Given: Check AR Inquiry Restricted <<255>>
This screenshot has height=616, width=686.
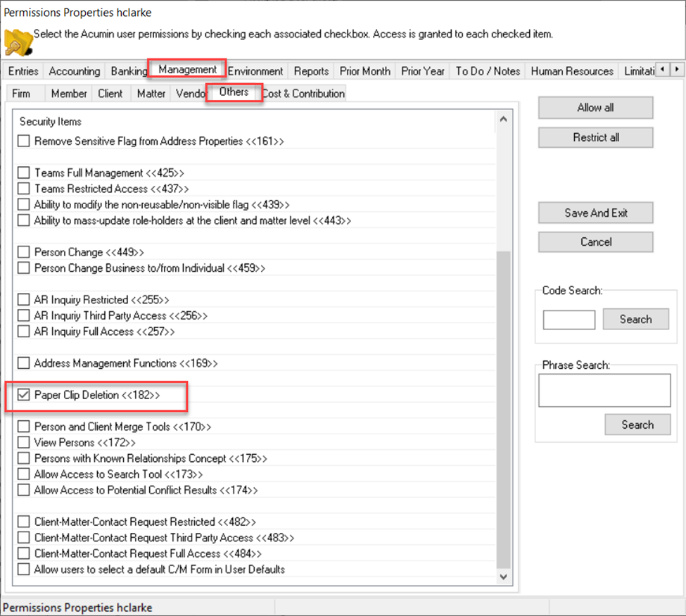Looking at the screenshot, I should (x=24, y=299).
